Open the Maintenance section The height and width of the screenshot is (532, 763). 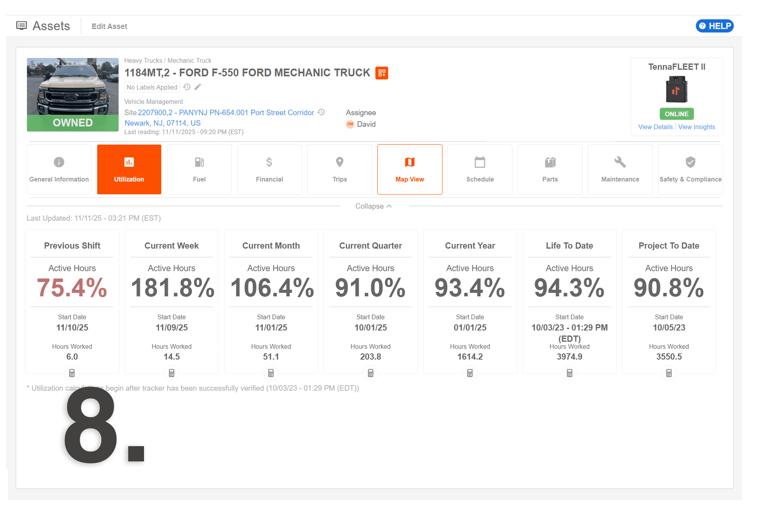[620, 169]
